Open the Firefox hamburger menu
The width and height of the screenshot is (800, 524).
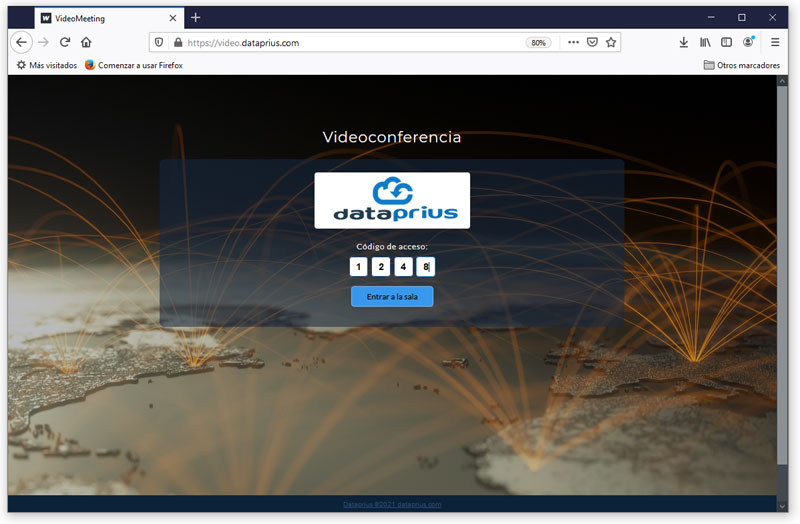(775, 42)
